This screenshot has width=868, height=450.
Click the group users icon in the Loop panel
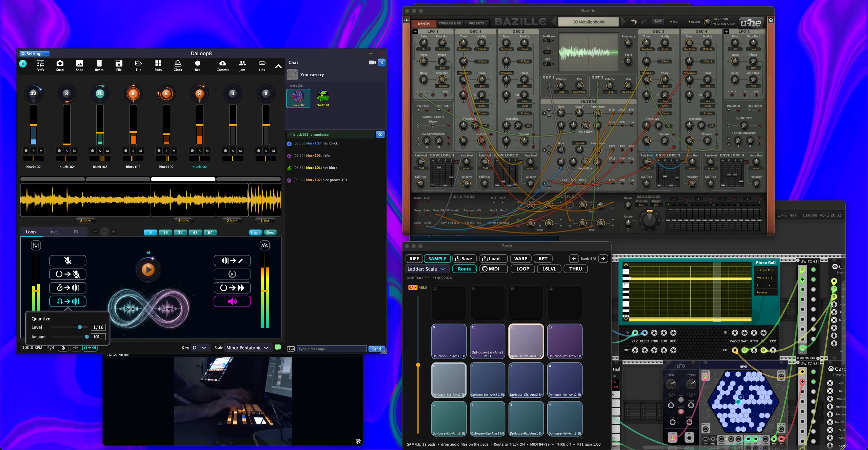point(265,245)
